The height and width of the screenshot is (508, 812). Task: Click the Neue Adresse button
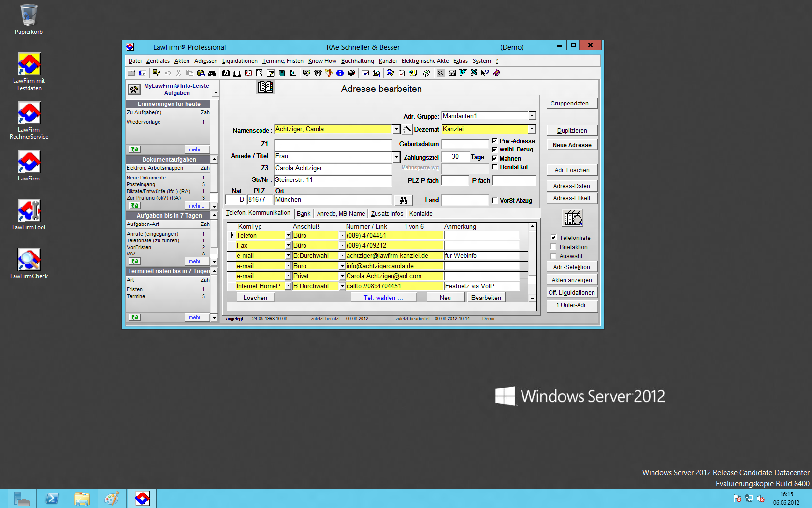coord(572,145)
